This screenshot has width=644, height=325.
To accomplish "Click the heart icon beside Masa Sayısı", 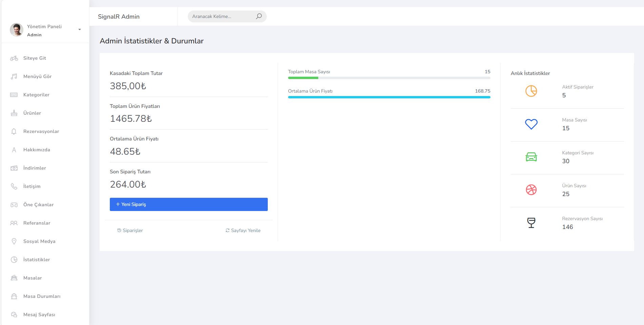I will (x=531, y=124).
